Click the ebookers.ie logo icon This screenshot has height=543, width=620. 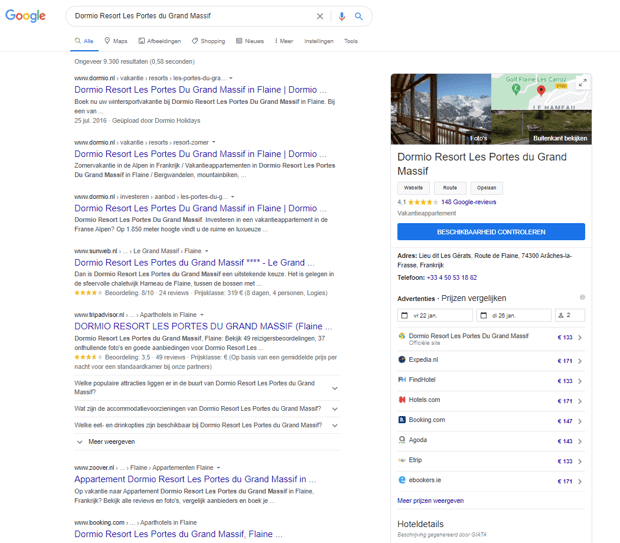(x=402, y=480)
